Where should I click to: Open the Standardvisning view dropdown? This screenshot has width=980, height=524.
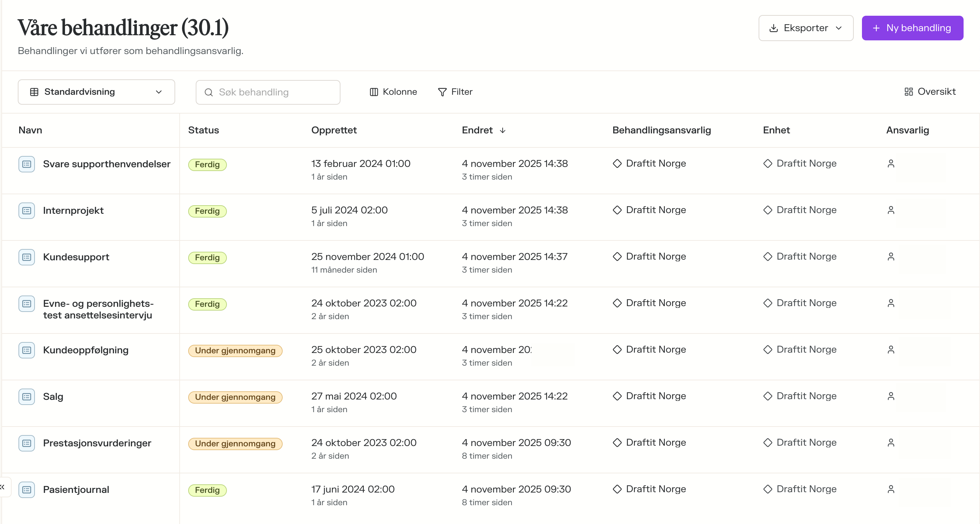[96, 92]
